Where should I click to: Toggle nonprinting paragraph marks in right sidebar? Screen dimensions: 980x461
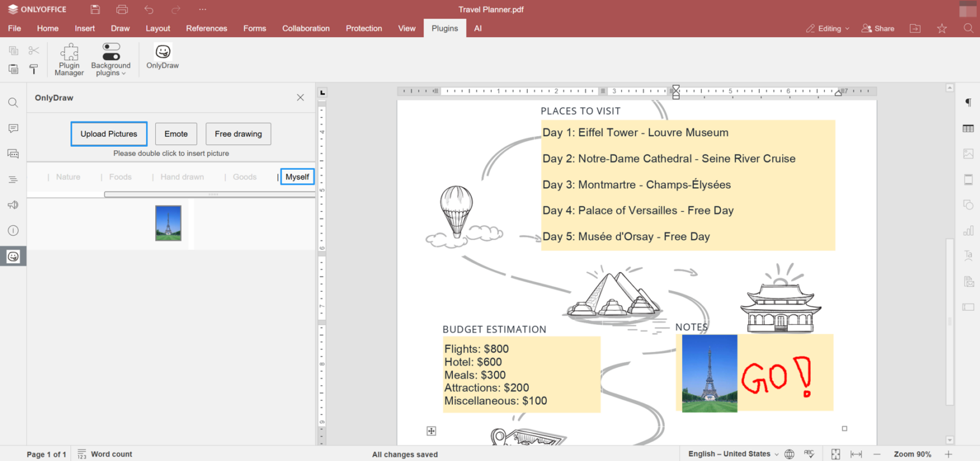click(x=968, y=103)
